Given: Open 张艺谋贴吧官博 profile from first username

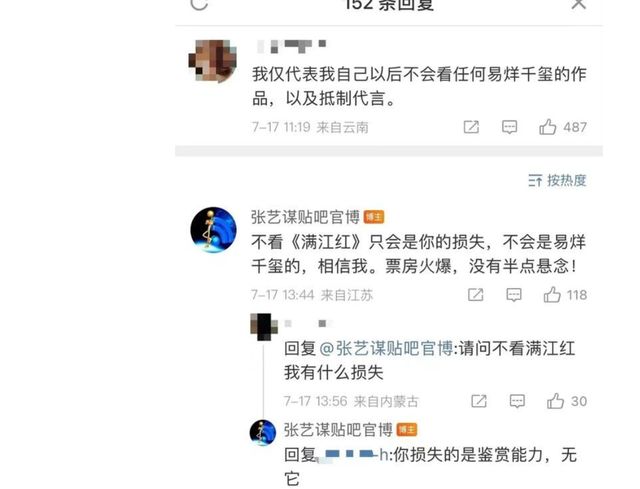Looking at the screenshot, I should [305, 217].
